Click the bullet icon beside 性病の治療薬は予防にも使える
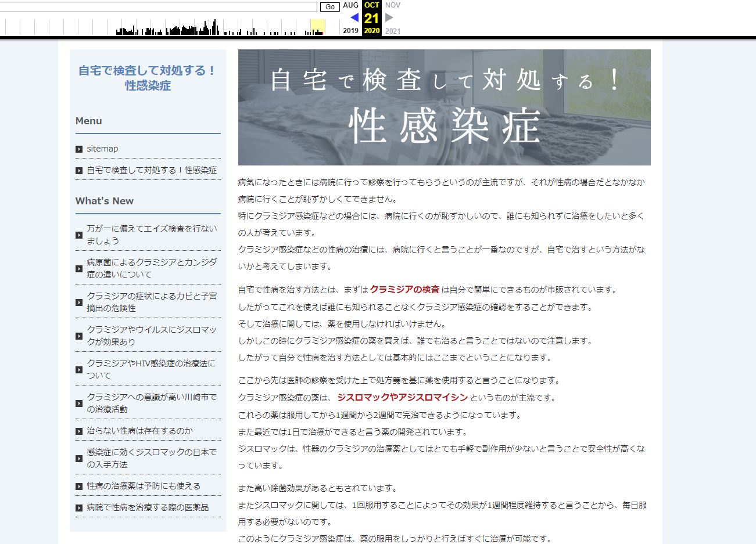The height and width of the screenshot is (544, 756). [x=79, y=487]
